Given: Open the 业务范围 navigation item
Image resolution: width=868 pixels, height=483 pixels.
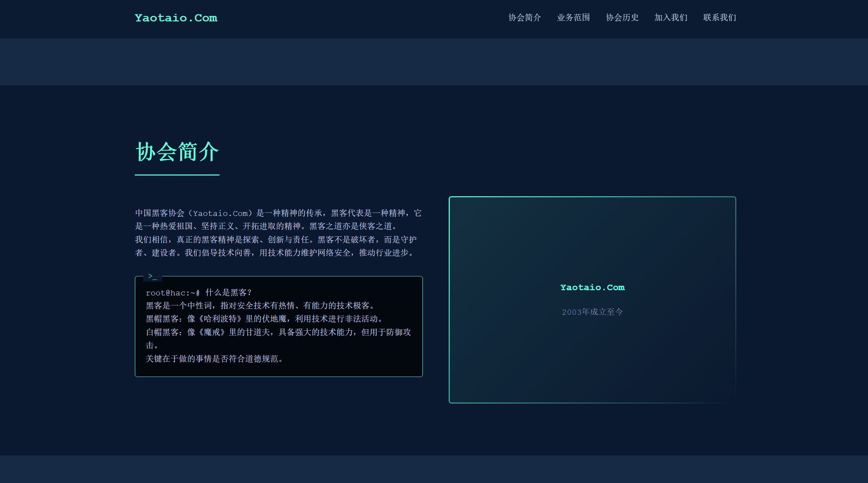Looking at the screenshot, I should pos(573,18).
